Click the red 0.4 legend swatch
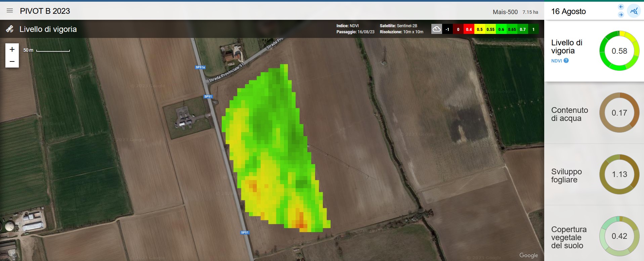 [469, 29]
